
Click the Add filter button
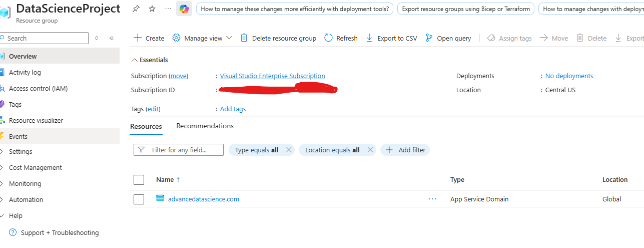(405, 150)
